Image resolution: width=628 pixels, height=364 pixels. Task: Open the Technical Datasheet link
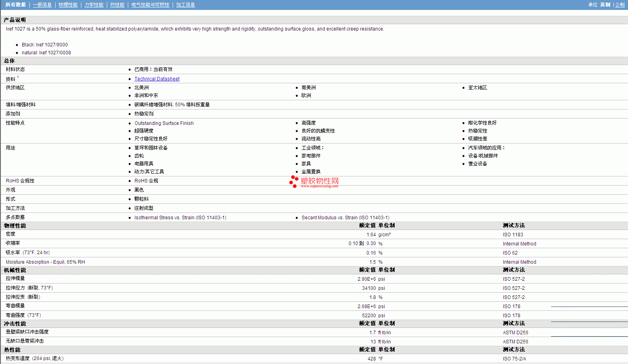tap(157, 79)
